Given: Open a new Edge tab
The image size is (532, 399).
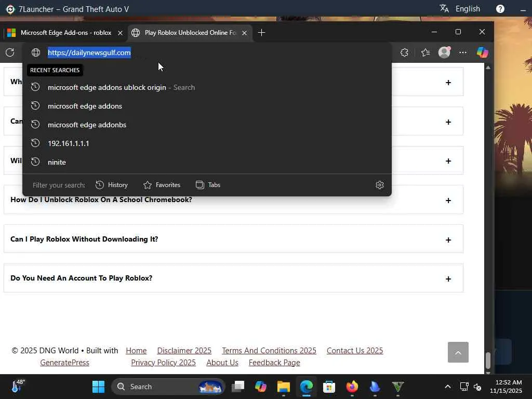Looking at the screenshot, I should (261, 33).
